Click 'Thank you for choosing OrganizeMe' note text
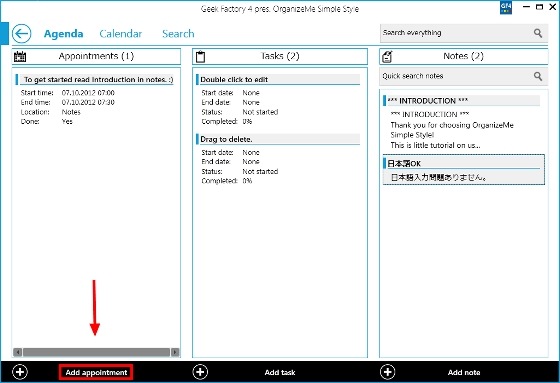560x383 pixels. pos(452,125)
